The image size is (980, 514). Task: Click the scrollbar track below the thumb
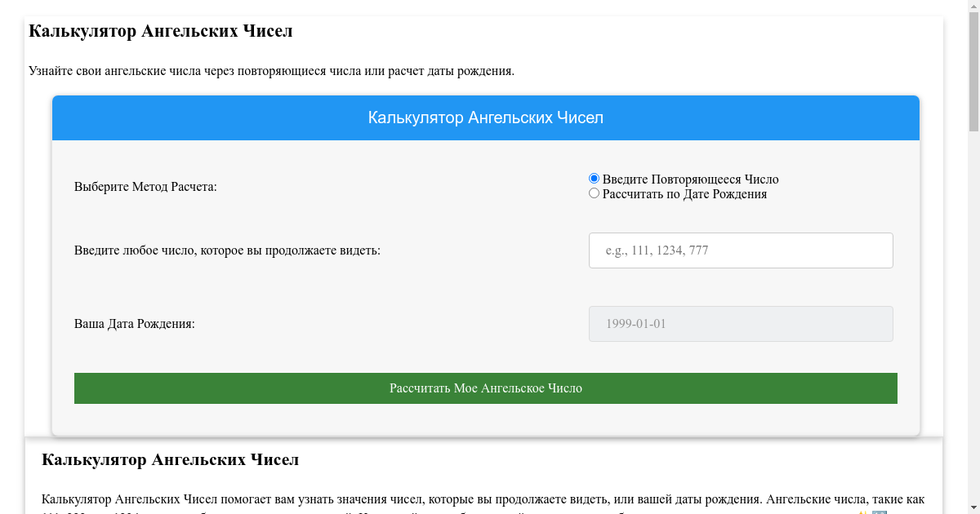(973, 326)
